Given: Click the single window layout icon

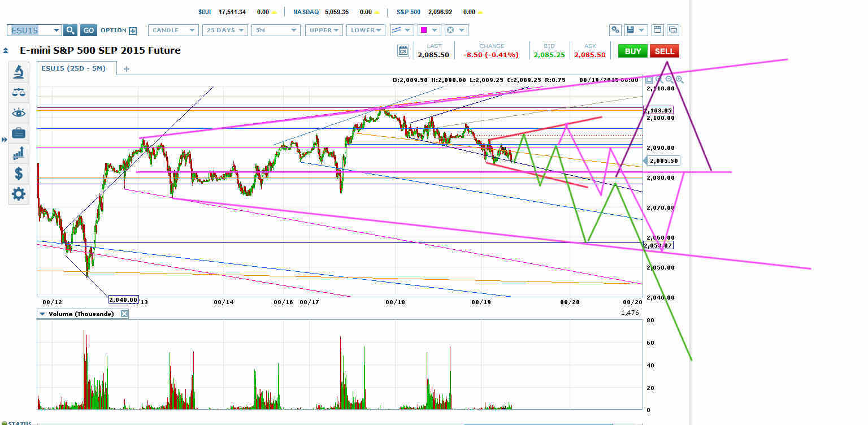Looking at the screenshot, I should click(x=657, y=31).
